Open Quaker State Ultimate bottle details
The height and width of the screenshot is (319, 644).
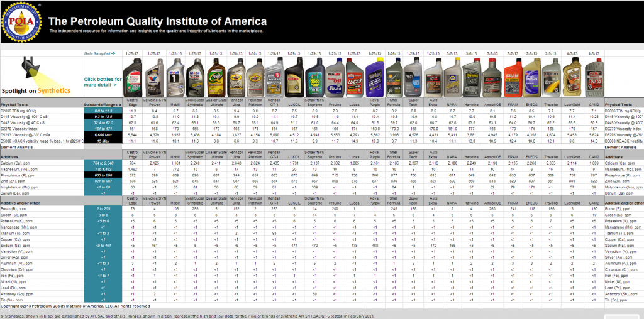pos(216,77)
